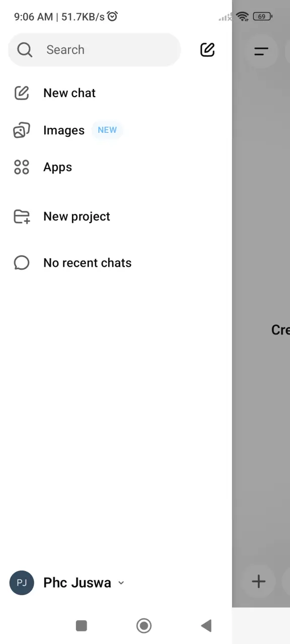Viewport: 290px width, 644px height.
Task: Click the NEW badge beside Images
Action: click(x=107, y=130)
